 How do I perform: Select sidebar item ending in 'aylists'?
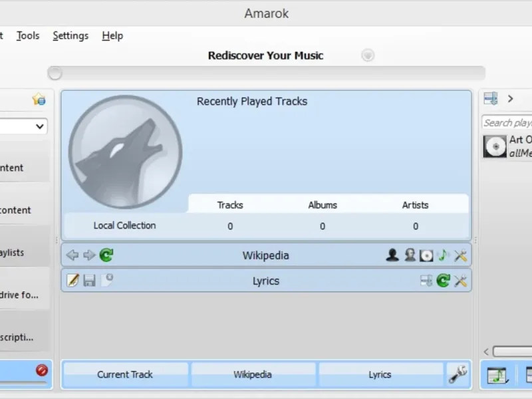pyautogui.click(x=25, y=245)
